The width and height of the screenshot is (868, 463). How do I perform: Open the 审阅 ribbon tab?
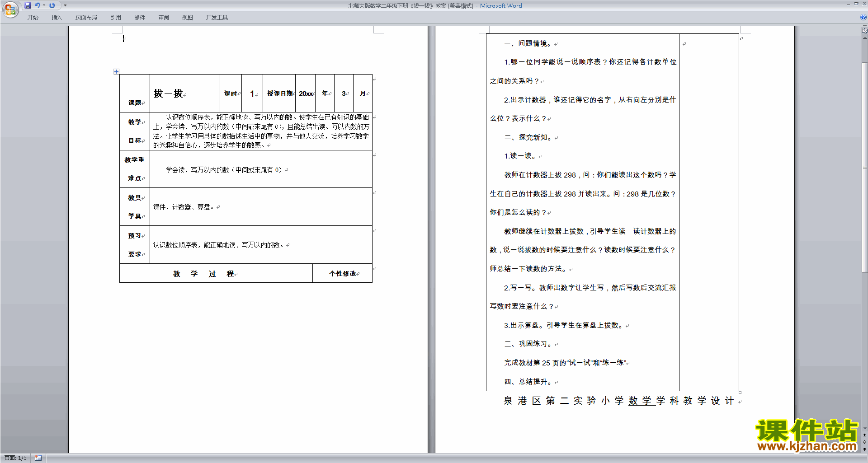pos(164,18)
